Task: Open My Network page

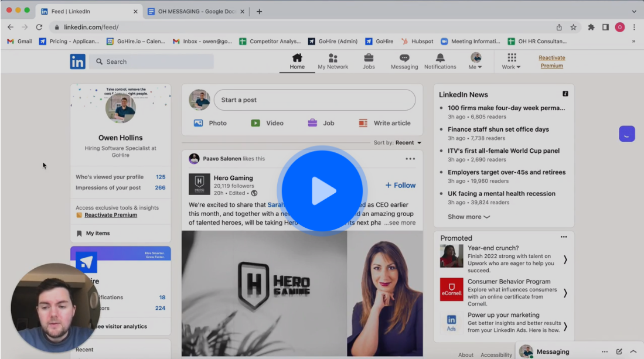Action: (x=333, y=61)
